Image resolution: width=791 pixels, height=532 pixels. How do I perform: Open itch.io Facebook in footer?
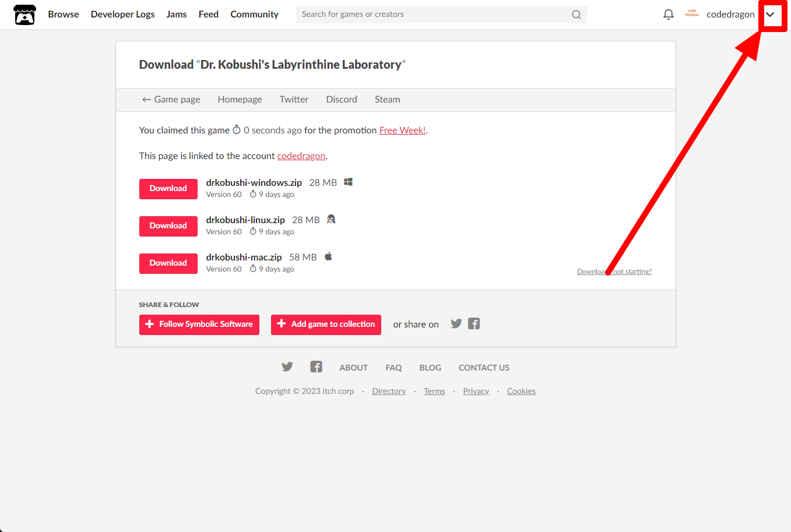pyautogui.click(x=316, y=367)
